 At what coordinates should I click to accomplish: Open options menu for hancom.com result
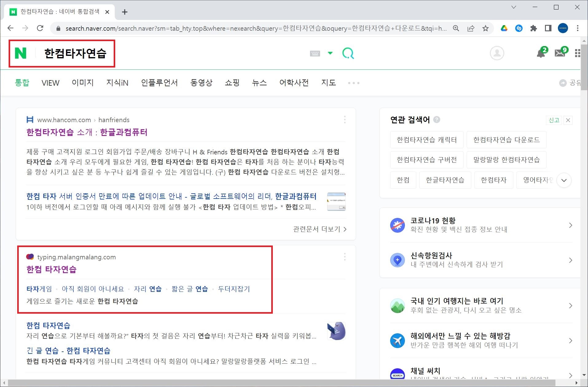[x=345, y=120]
